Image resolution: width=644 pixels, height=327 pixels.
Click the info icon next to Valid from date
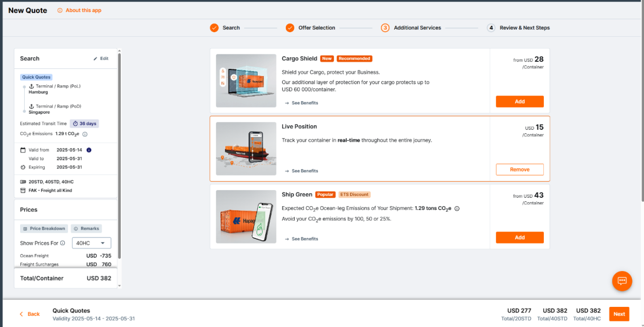point(89,150)
